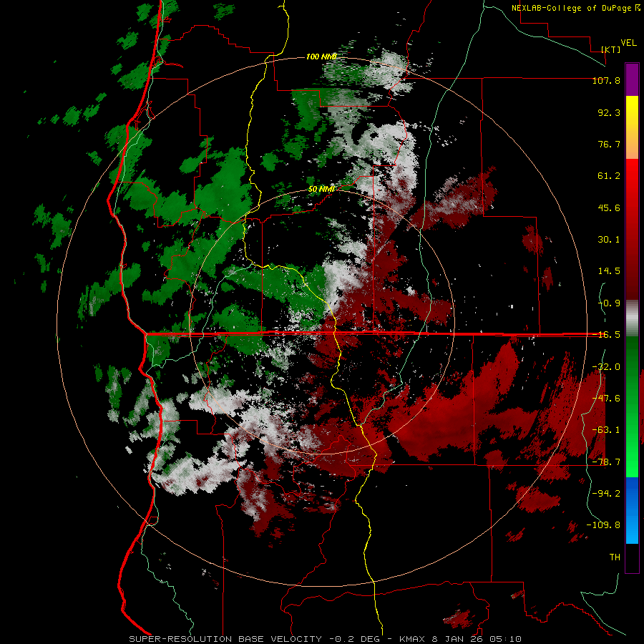Click the 107.8 scale value
The width and height of the screenshot is (644, 644).
point(606,81)
